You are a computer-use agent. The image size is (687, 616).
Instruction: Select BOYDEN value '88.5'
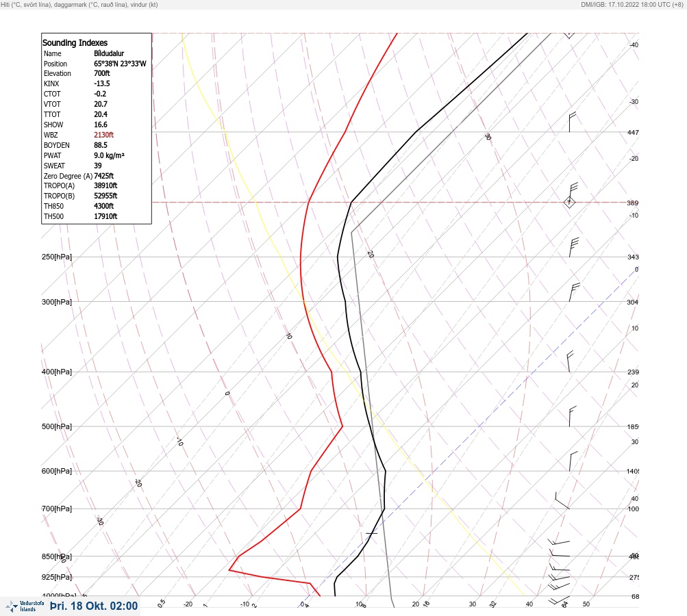coord(101,145)
